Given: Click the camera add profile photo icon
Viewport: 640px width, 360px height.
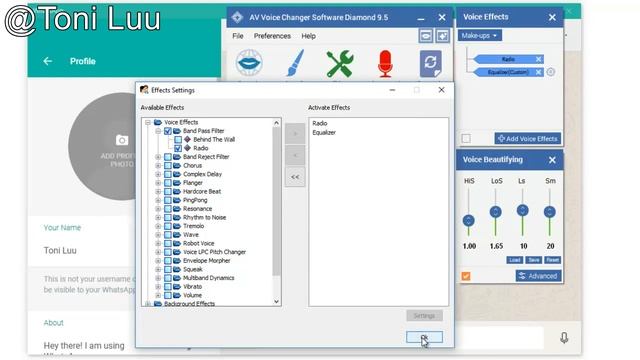Looking at the screenshot, I should pos(122,140).
